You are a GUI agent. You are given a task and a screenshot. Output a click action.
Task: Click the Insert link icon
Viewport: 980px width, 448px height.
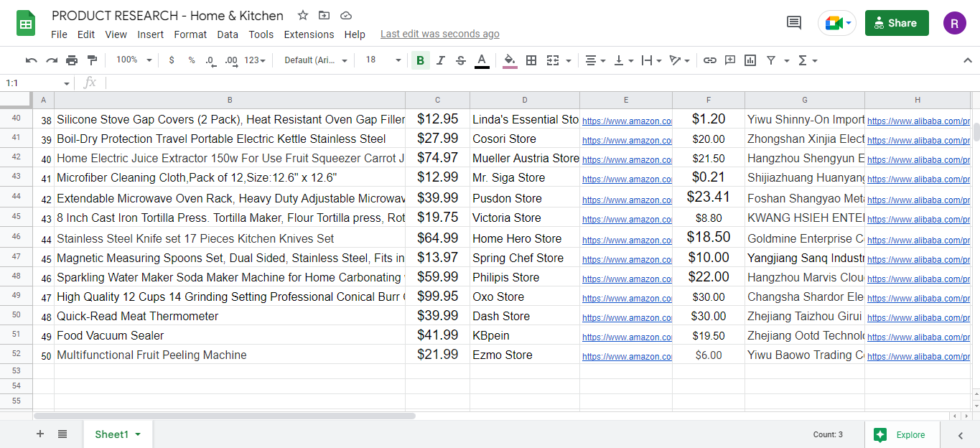pyautogui.click(x=710, y=60)
